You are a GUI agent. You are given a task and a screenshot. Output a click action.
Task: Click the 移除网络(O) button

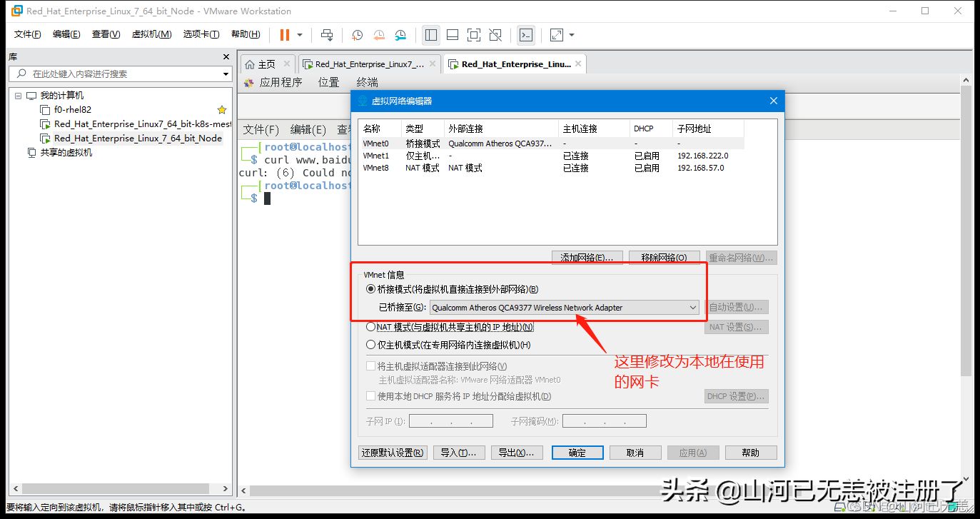click(665, 258)
